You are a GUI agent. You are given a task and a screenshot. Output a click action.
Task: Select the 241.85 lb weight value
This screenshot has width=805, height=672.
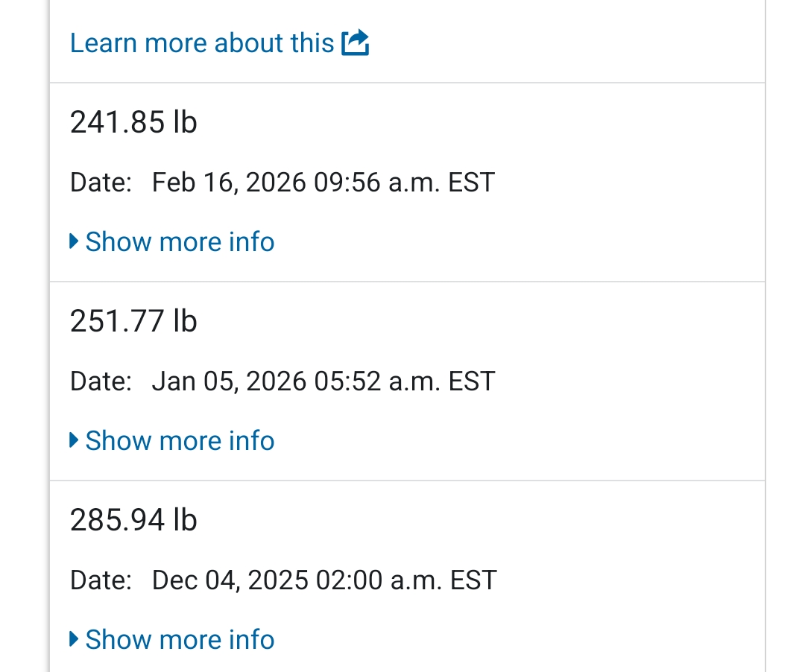(133, 122)
